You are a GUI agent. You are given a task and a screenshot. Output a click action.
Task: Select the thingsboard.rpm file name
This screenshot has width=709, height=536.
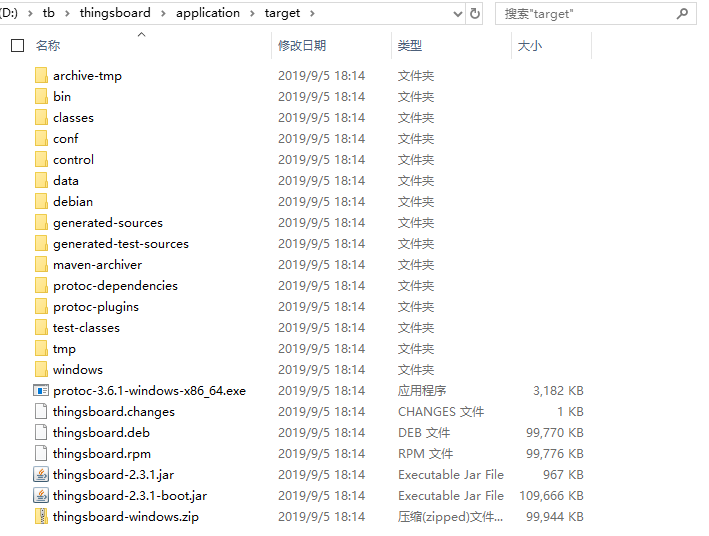(x=102, y=454)
